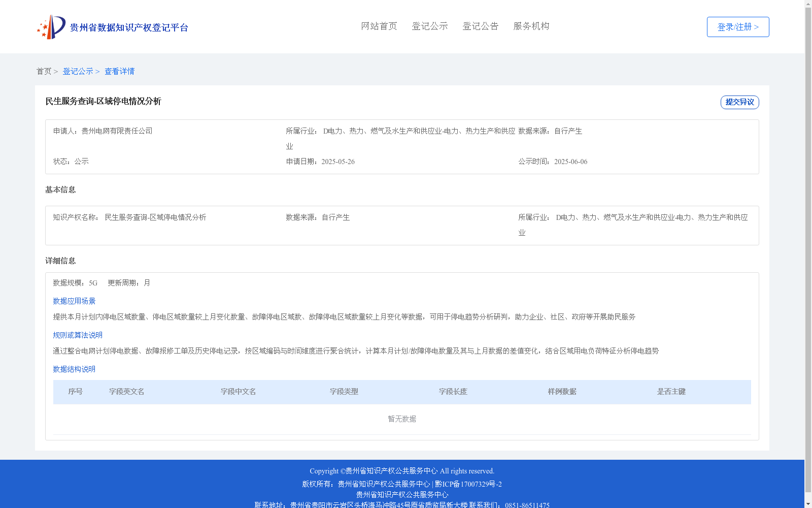812x508 pixels.
Task: Open the 规则或算法说明 section
Action: [x=77, y=335]
